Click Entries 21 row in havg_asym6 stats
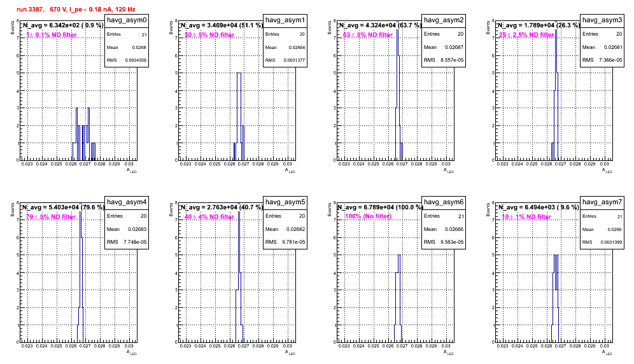634x364 pixels. pos(444,216)
